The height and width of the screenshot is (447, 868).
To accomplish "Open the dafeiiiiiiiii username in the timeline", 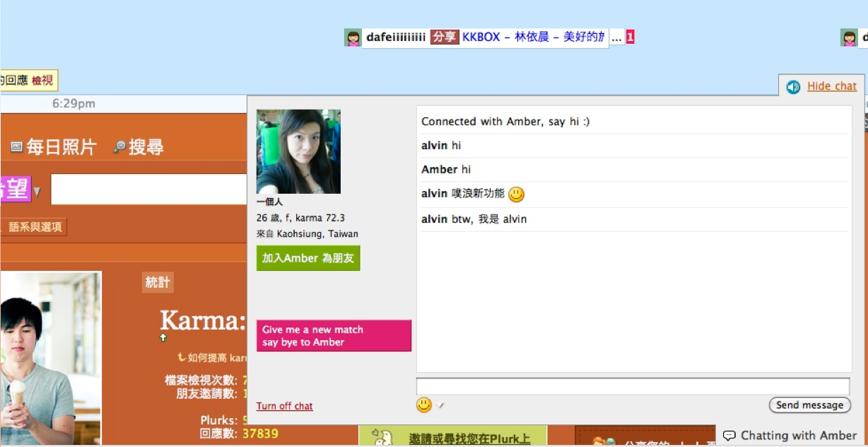I will 396,37.
